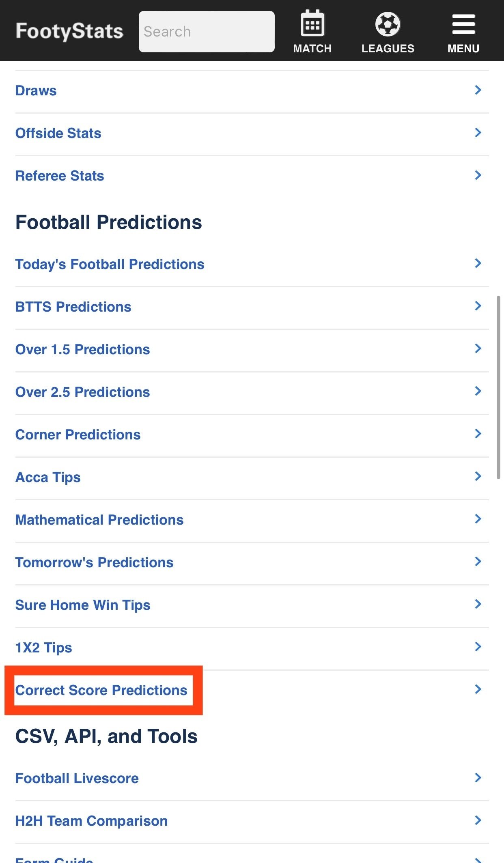Viewport: 504px width, 863px height.
Task: Open Today's Football Predictions
Action: pos(110,264)
